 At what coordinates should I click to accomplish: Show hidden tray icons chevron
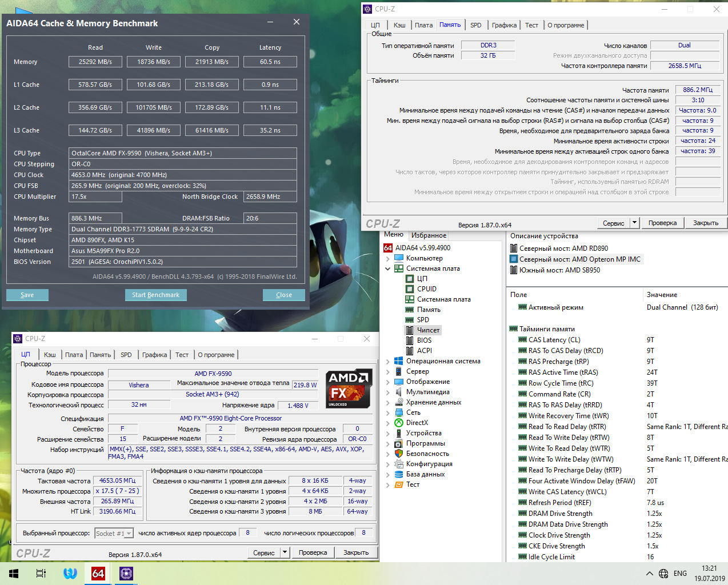click(x=649, y=574)
